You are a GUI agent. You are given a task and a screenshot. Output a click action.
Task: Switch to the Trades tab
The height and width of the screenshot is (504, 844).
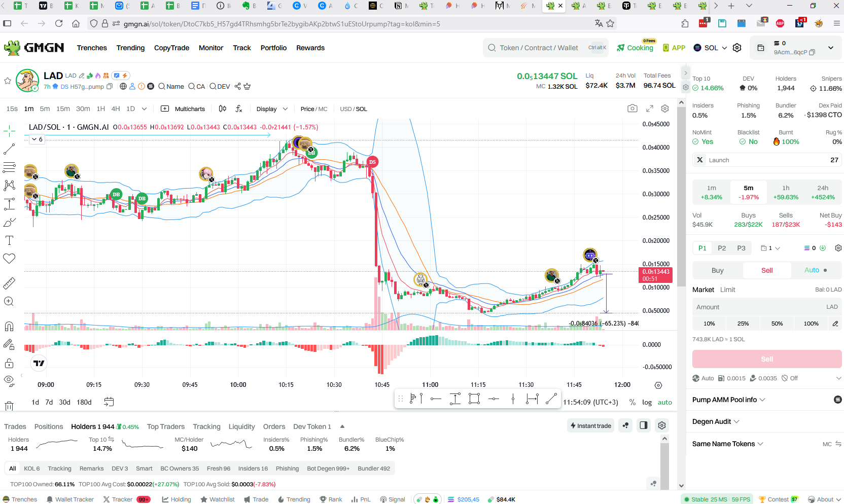tap(15, 426)
